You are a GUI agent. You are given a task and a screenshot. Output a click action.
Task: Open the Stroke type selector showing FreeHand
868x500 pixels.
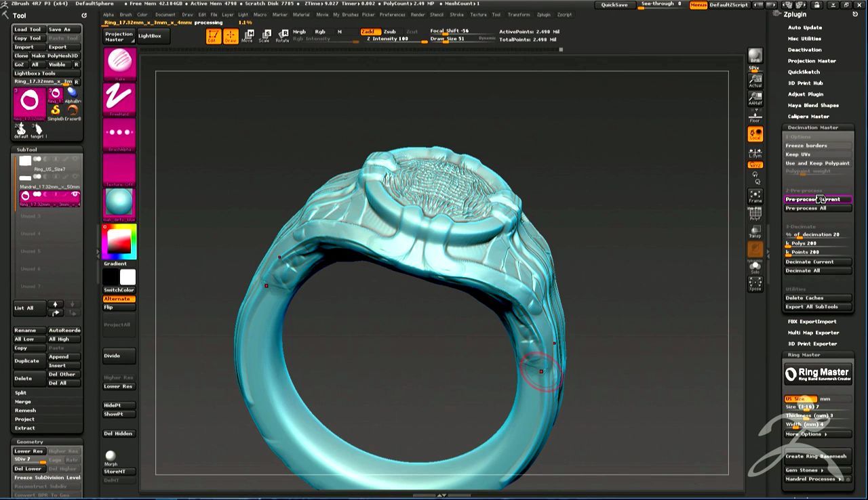[x=119, y=98]
